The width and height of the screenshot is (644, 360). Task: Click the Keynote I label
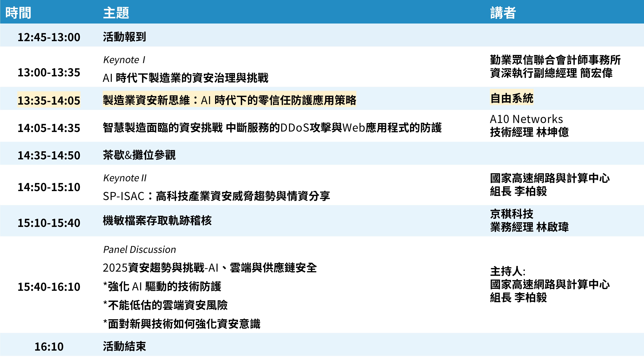(124, 60)
